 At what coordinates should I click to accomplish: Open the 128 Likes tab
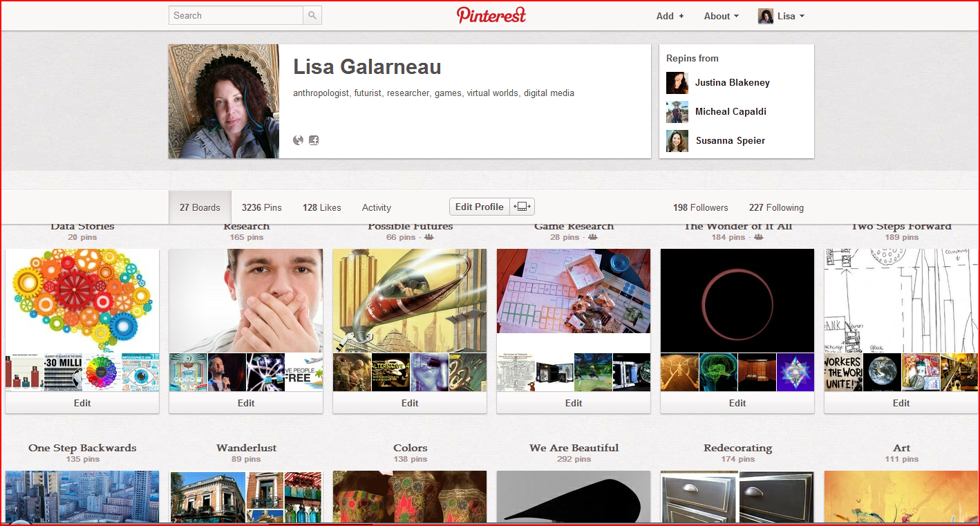coord(322,207)
